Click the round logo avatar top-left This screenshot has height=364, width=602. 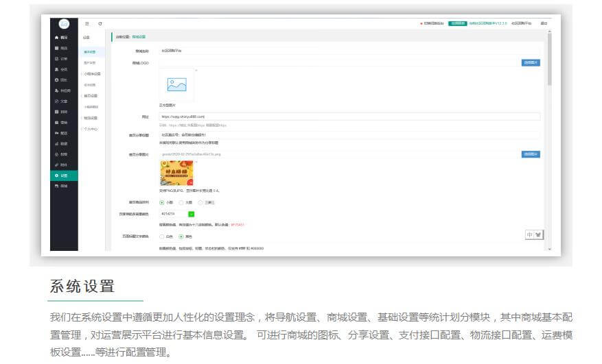[64, 23]
